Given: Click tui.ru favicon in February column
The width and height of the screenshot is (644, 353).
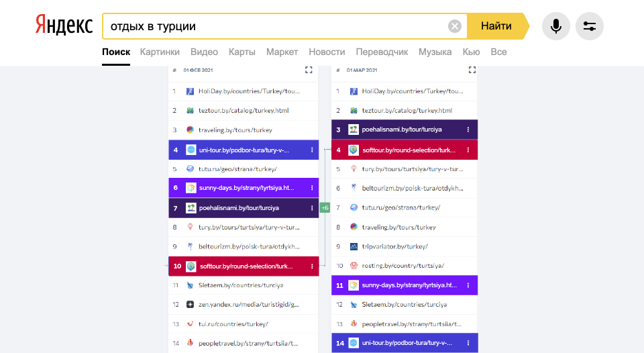Looking at the screenshot, I should pyautogui.click(x=190, y=324).
